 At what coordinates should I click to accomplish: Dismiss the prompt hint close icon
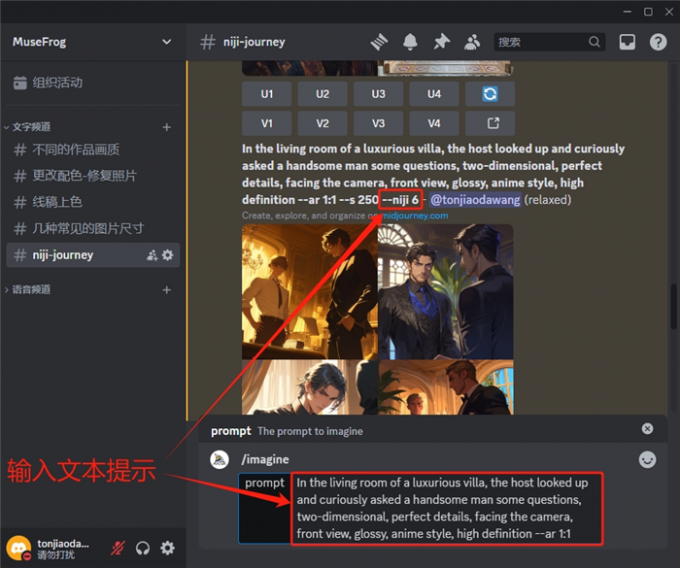pyautogui.click(x=647, y=429)
